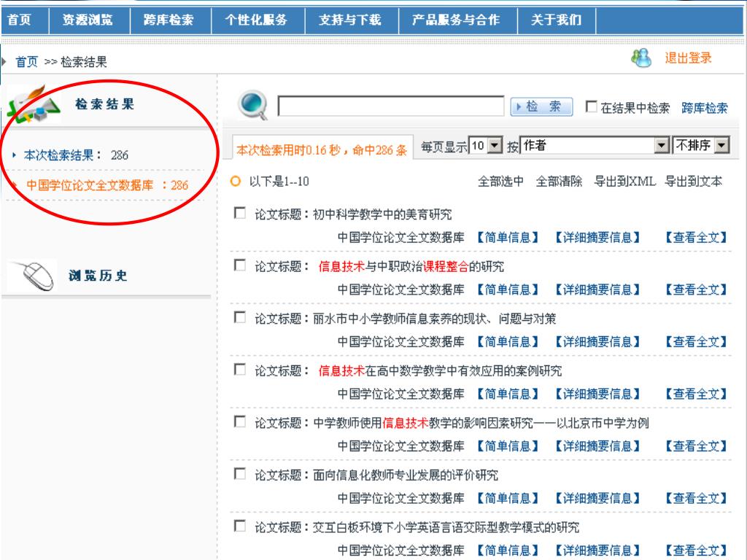The width and height of the screenshot is (747, 560).
Task: Open the 个性化服务 menu item
Action: pyautogui.click(x=256, y=20)
